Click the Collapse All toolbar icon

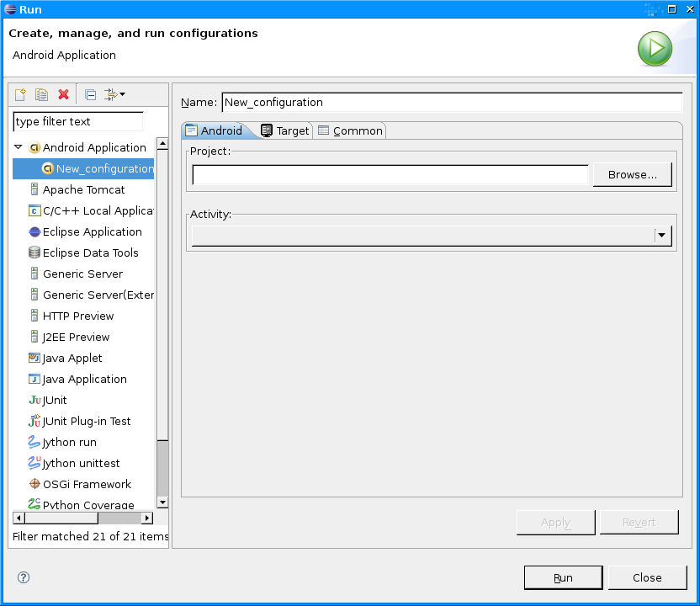pyautogui.click(x=90, y=94)
